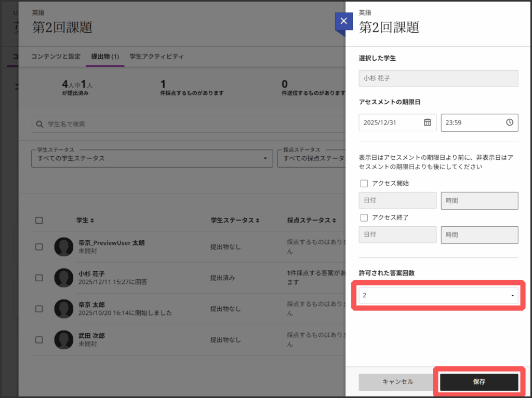Close the side panel with X icon

point(343,22)
